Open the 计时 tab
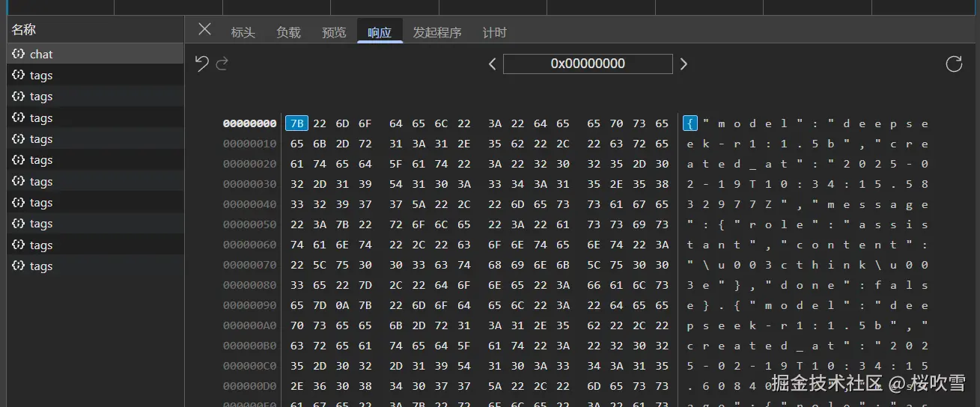The width and height of the screenshot is (980, 407). point(494,33)
